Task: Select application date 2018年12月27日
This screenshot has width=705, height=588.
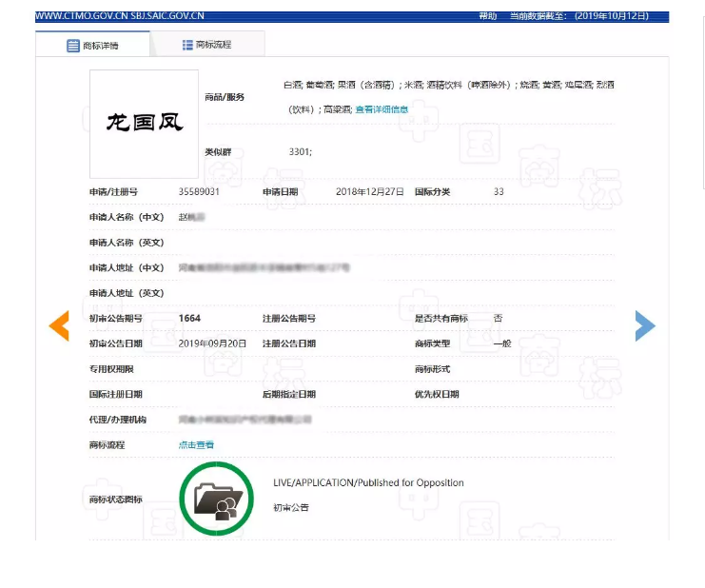Action: (x=369, y=192)
